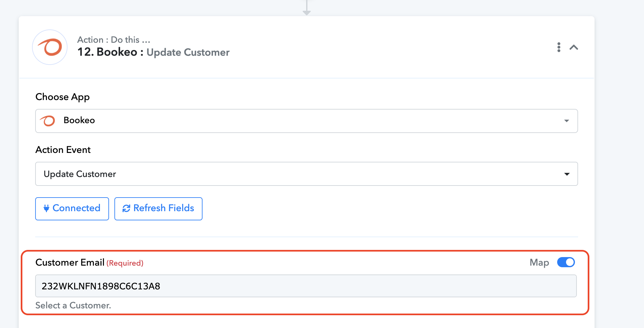
Task: Open the Choose App dropdown arrow
Action: 567,121
